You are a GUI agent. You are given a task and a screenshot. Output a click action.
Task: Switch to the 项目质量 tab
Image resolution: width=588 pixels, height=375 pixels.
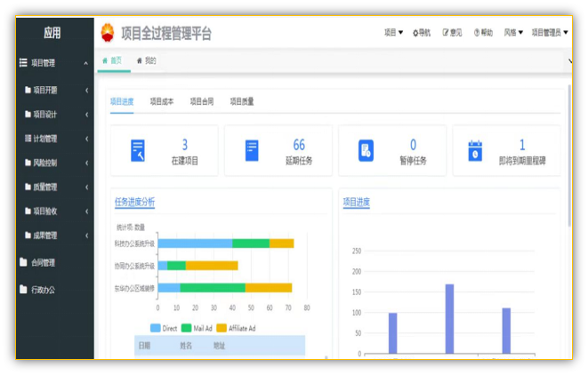pyautogui.click(x=242, y=101)
